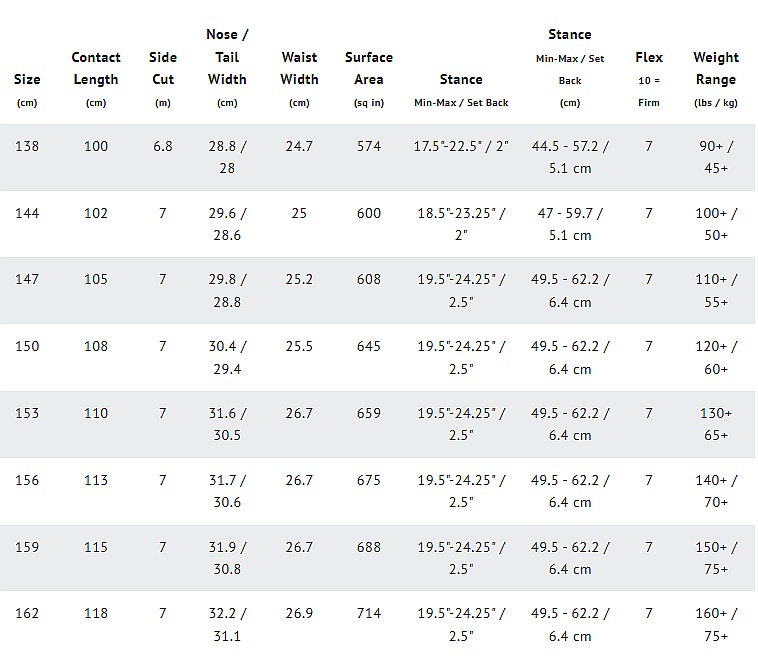Image resolution: width=758 pixels, height=664 pixels.
Task: Select the 30.4 / 29.4 nose tail width
Action: click(x=227, y=357)
